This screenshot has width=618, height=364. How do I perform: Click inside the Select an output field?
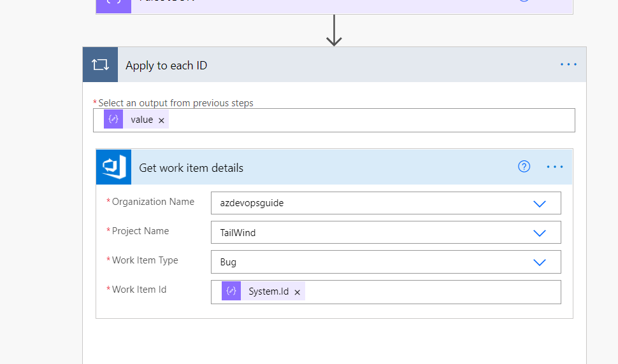click(334, 120)
